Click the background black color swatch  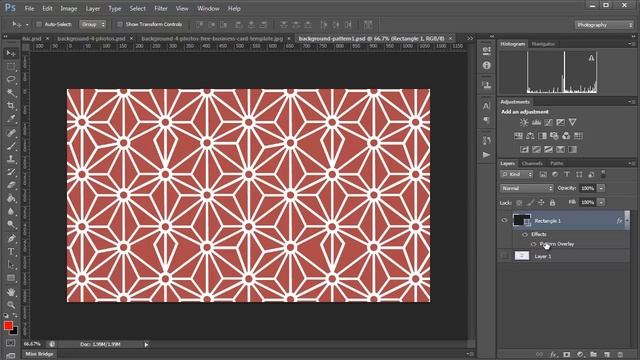coord(15,331)
